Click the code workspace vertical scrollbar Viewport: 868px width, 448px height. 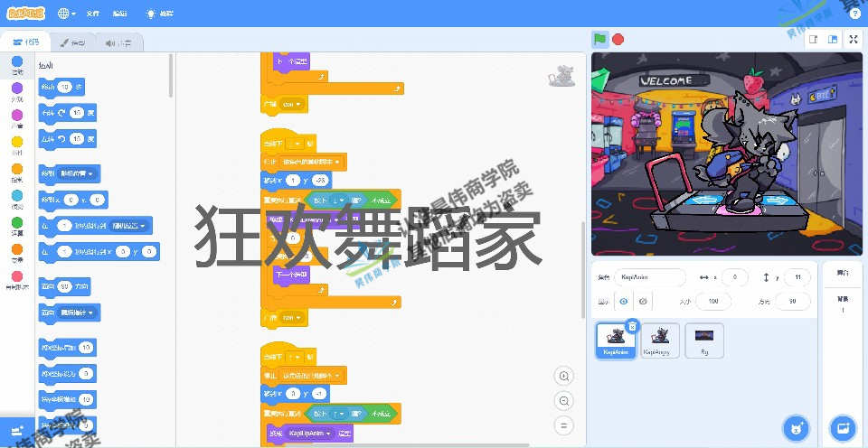[582, 270]
